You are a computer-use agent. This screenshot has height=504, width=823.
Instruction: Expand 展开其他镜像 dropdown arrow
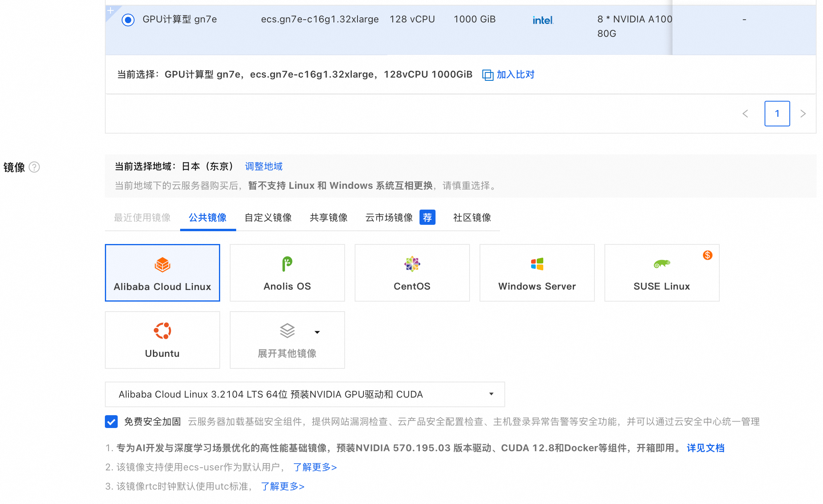317,332
